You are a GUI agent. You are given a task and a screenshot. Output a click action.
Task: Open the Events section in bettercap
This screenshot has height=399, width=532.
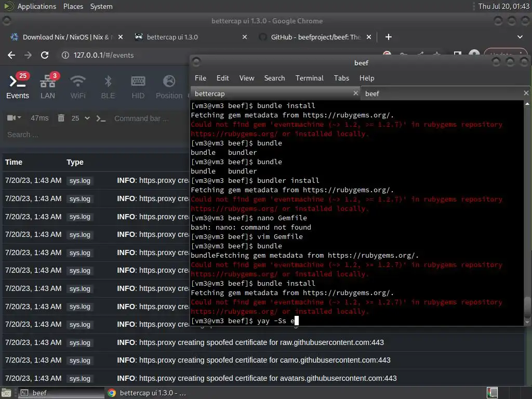coord(18,86)
